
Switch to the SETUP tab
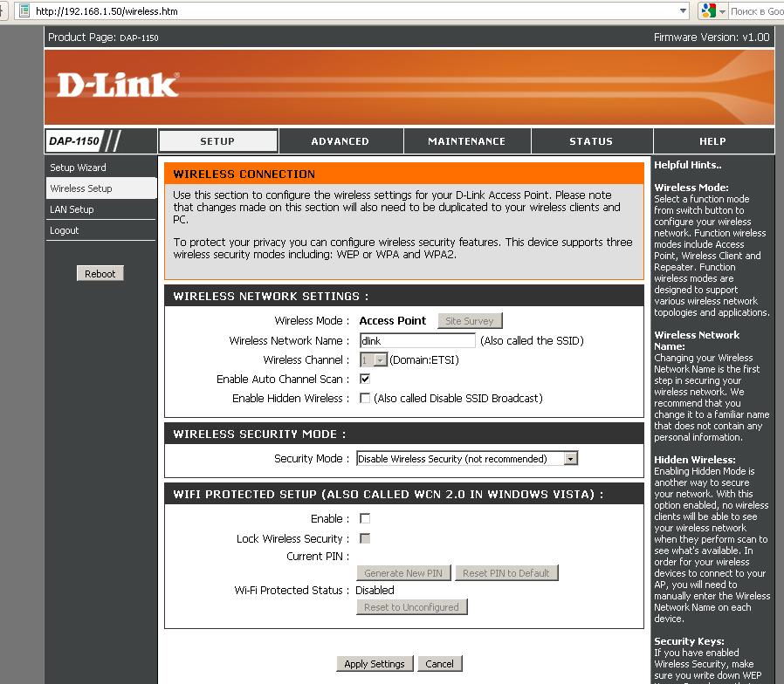pos(217,140)
